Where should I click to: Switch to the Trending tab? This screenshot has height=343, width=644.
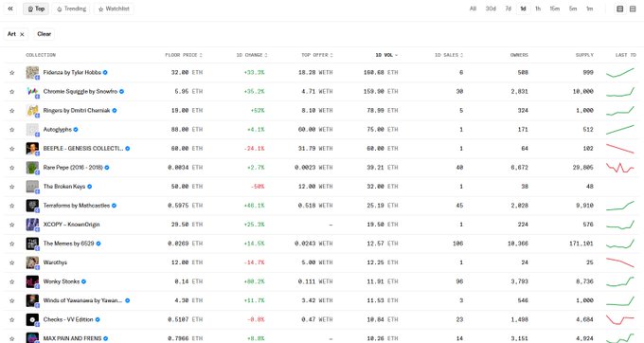[x=71, y=9]
